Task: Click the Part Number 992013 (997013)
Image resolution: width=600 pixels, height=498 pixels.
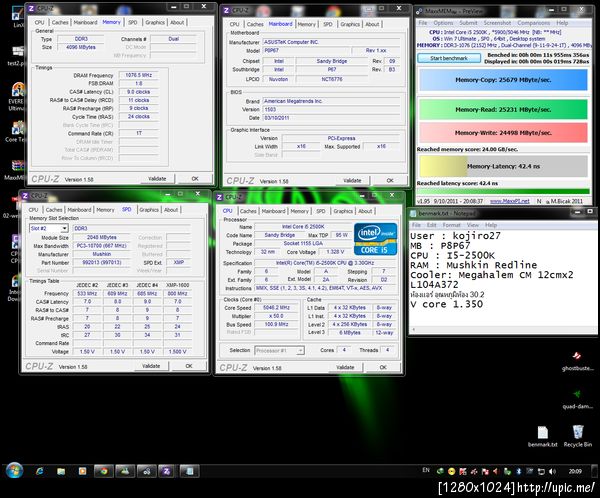Action: pyautogui.click(x=101, y=263)
